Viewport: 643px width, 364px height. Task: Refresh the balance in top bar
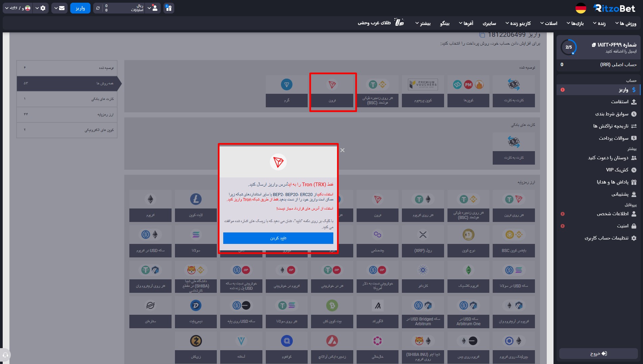point(98,8)
